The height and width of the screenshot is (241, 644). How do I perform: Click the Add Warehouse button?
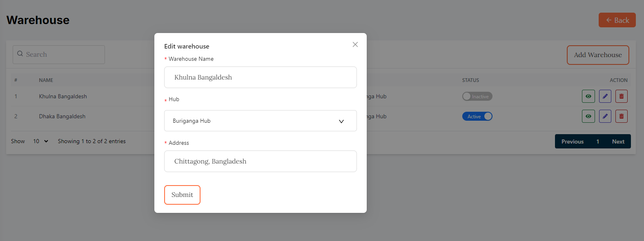point(597,55)
